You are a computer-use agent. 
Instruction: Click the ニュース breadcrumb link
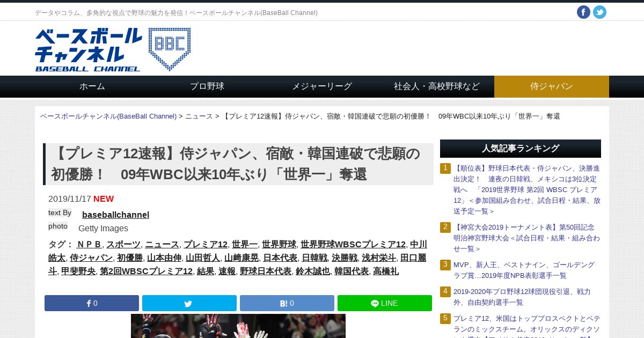tap(199, 116)
